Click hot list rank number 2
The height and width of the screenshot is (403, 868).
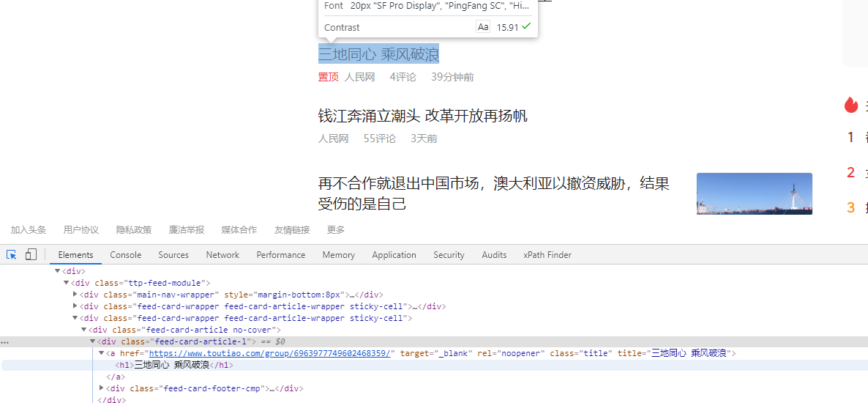point(851,172)
